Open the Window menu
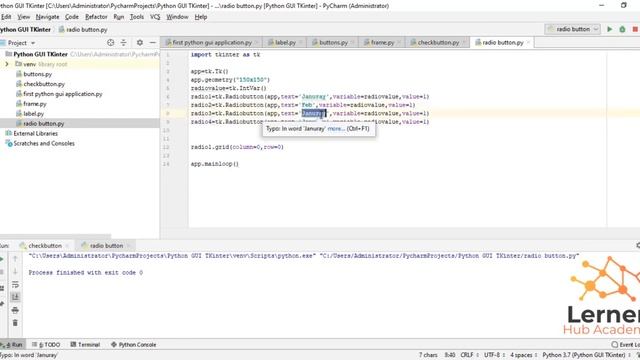This screenshot has height=360, width=640. pyautogui.click(x=177, y=17)
